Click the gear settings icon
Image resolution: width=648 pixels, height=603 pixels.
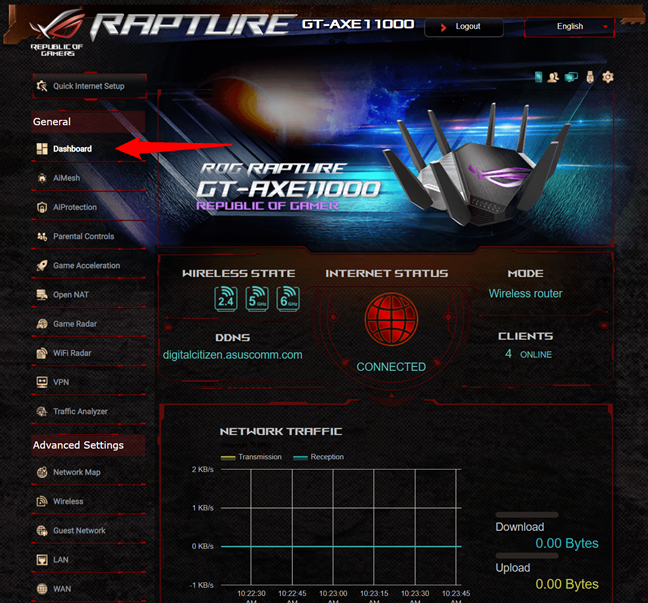[608, 77]
